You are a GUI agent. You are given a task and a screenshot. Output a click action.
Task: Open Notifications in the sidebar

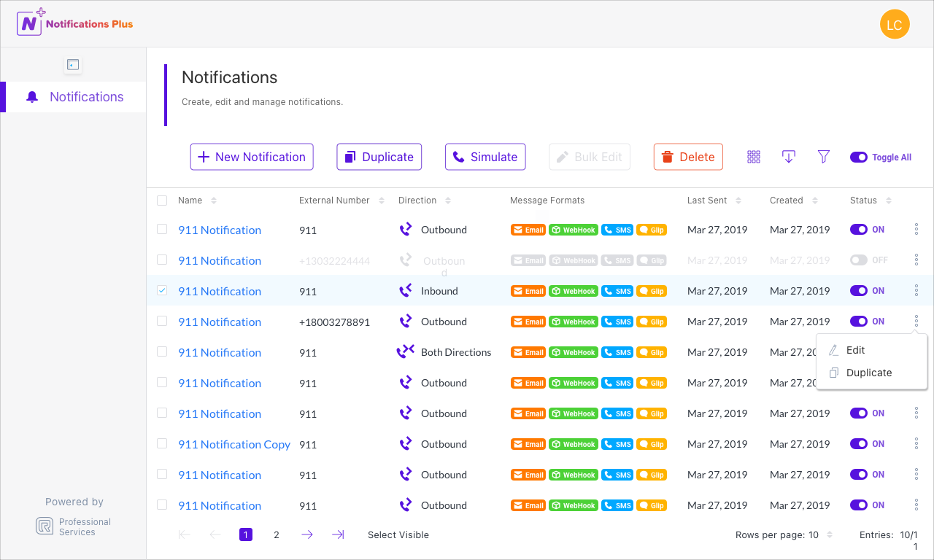(x=86, y=97)
